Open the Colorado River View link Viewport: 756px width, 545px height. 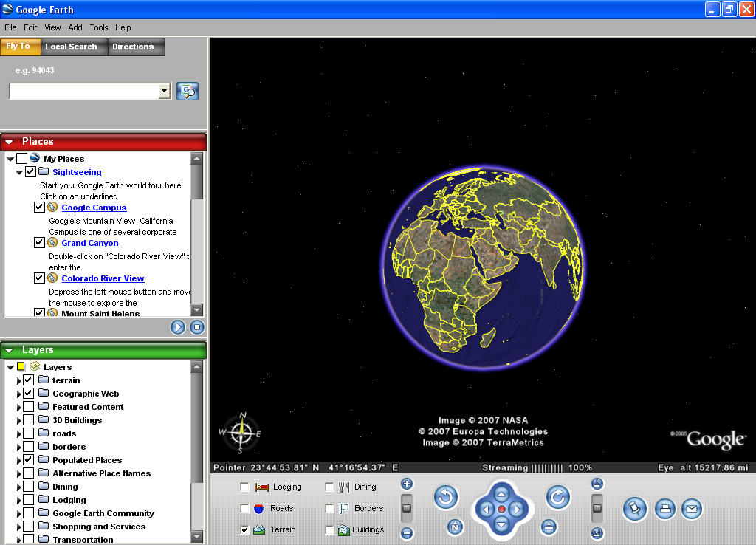point(103,278)
